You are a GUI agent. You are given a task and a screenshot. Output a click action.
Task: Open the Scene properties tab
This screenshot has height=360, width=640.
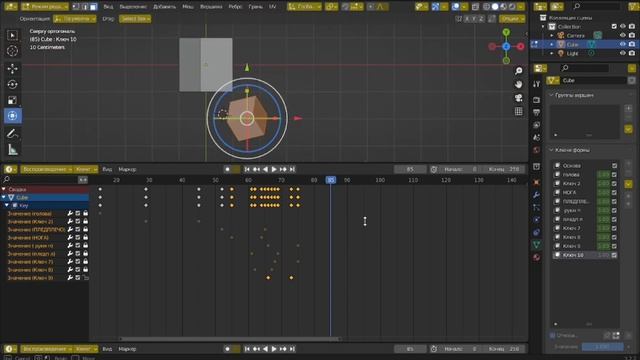tap(536, 138)
